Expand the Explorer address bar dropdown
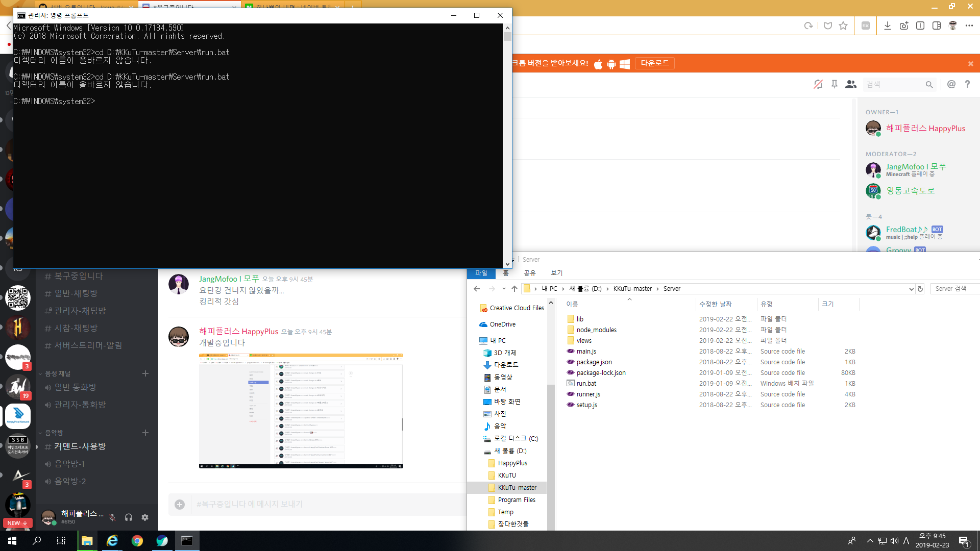This screenshot has width=980, height=551. point(911,289)
